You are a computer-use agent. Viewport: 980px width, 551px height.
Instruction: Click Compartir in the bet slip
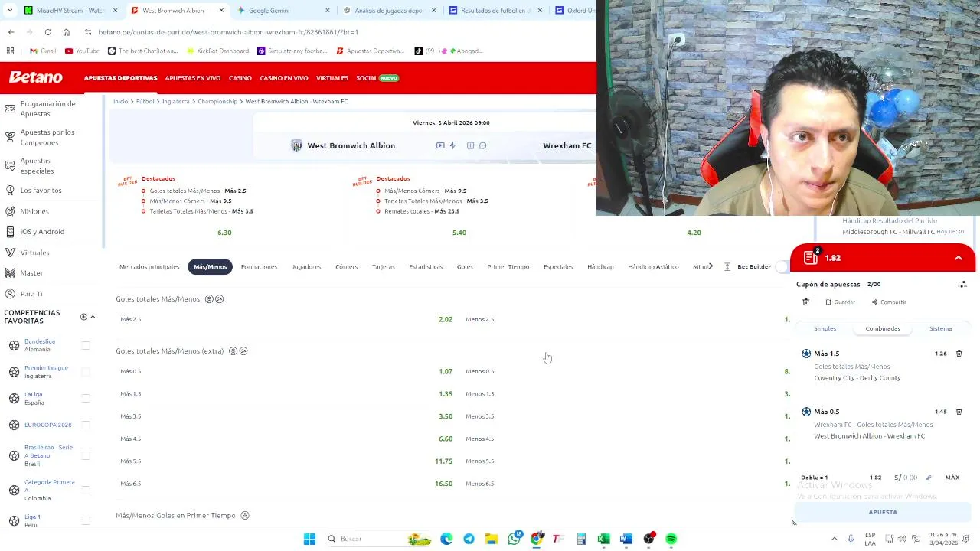(889, 302)
